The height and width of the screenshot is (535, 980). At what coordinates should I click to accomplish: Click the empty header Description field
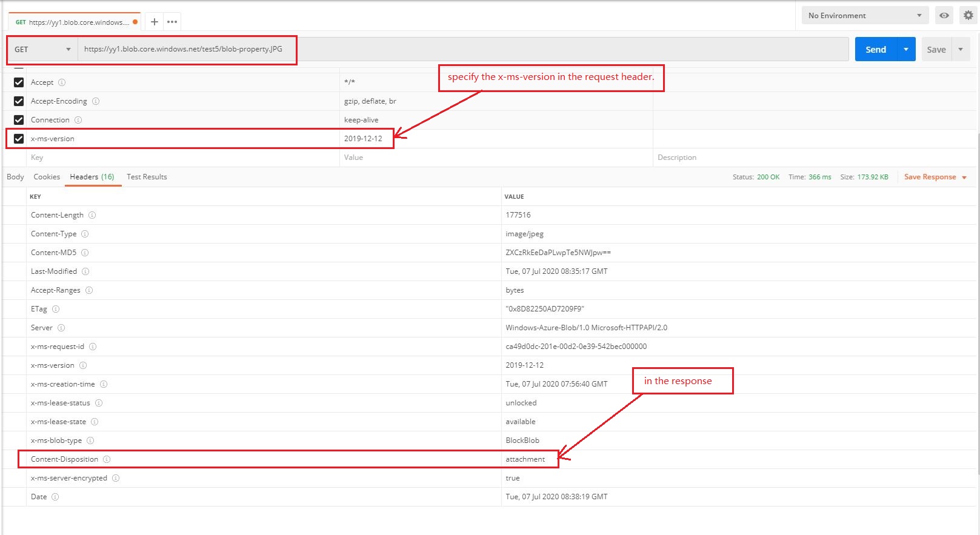coord(815,158)
